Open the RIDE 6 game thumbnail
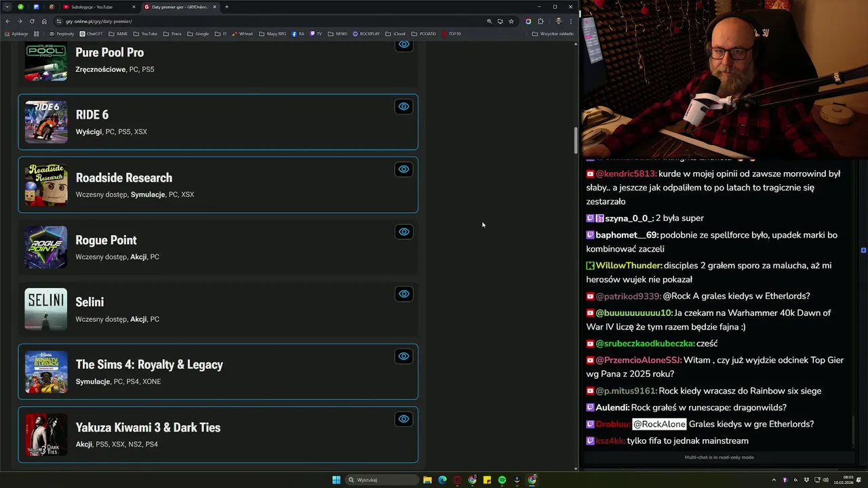 [x=46, y=122]
